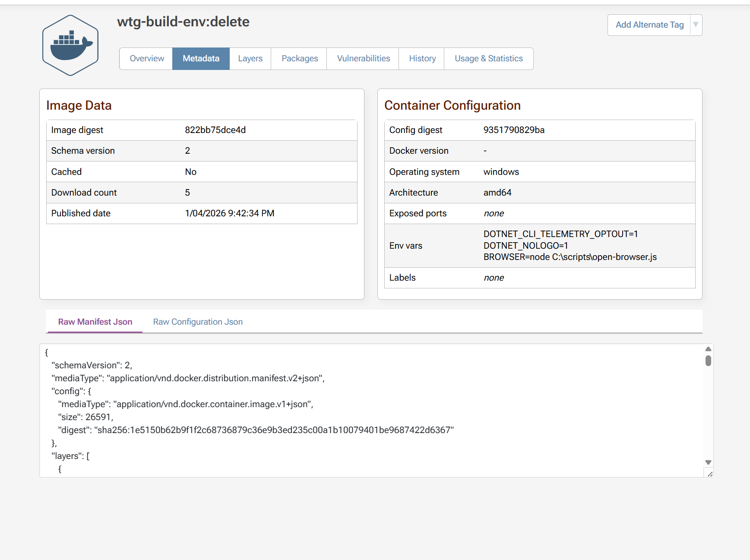Go to the Packages tab
Screen dimensions: 750x560
coord(299,59)
